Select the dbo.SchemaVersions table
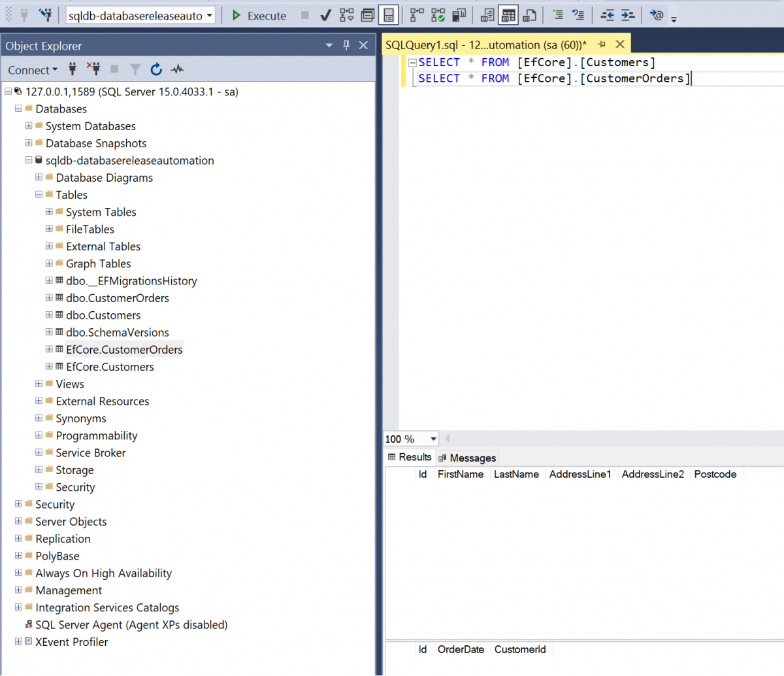 (117, 332)
